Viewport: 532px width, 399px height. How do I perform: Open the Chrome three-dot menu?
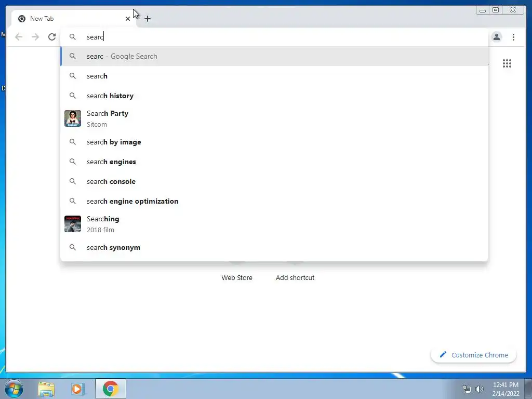coord(513,37)
